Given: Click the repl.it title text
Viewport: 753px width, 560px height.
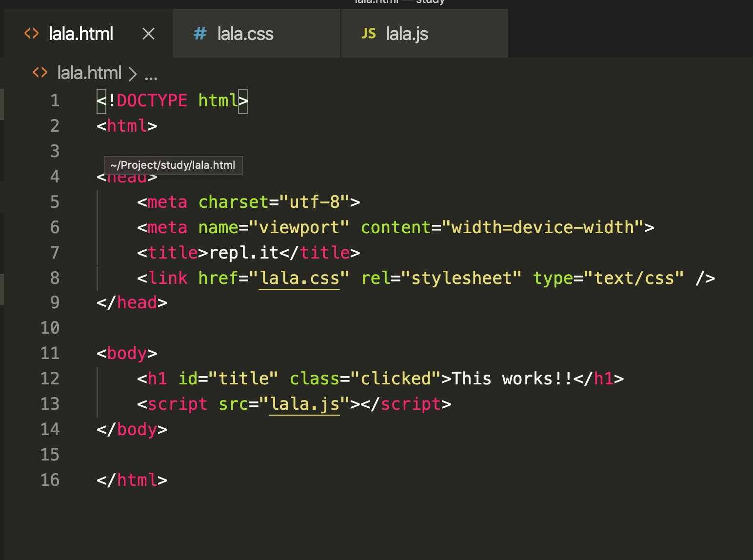Looking at the screenshot, I should click(x=244, y=253).
